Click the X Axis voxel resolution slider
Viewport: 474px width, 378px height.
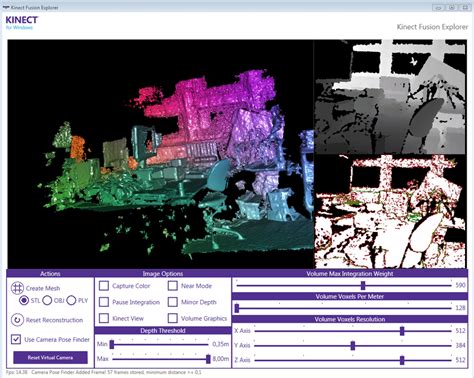click(353, 331)
